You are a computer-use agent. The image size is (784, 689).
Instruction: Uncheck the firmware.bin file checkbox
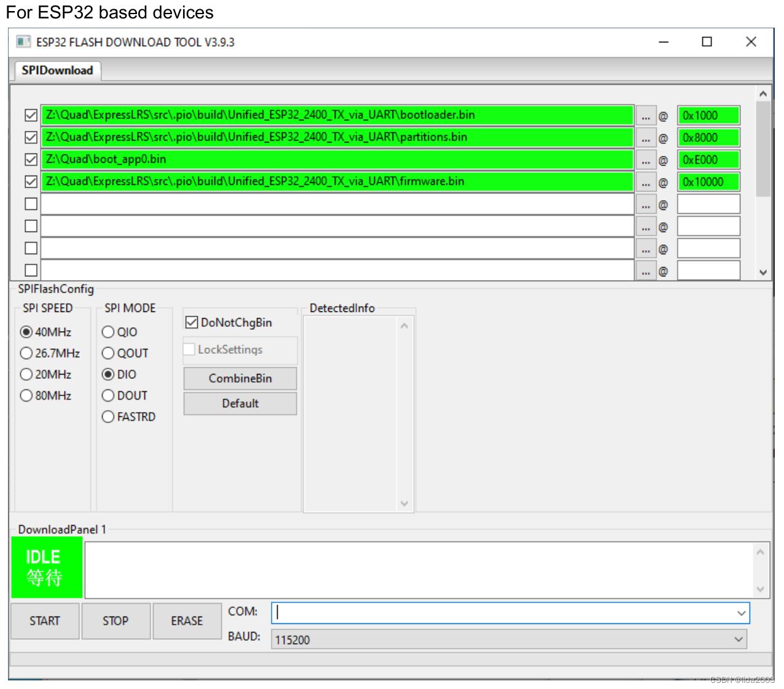tap(31, 181)
